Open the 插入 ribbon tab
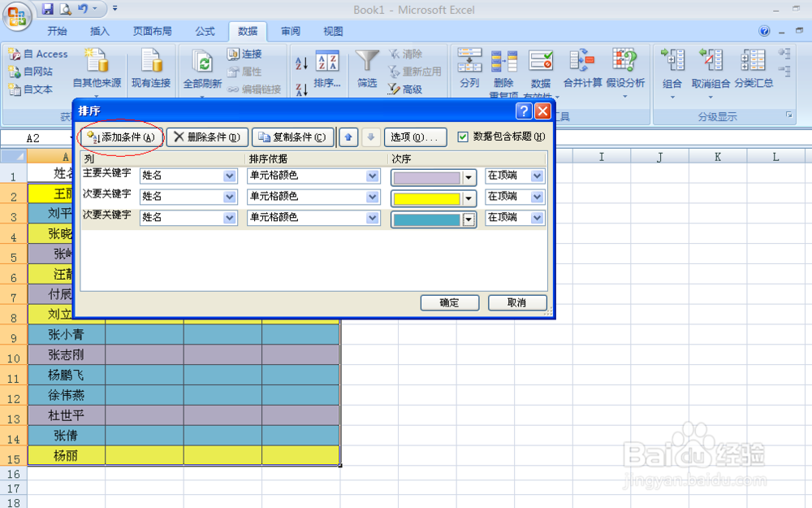 pos(100,32)
